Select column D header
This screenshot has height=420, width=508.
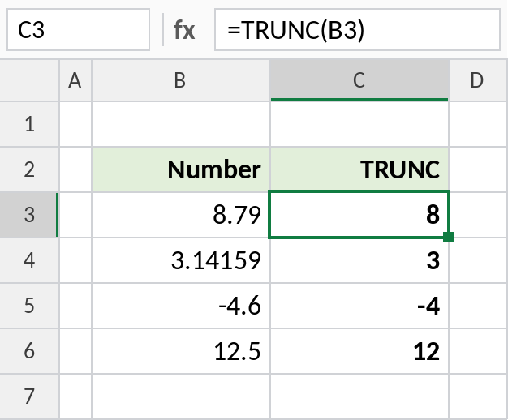click(478, 80)
